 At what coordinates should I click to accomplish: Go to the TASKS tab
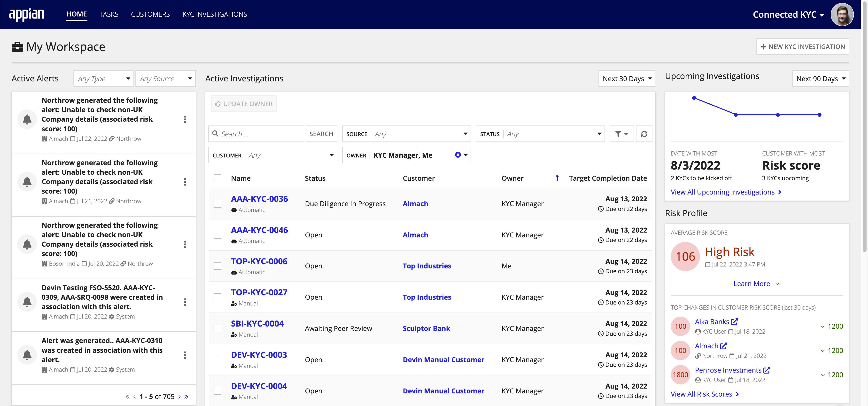tap(108, 14)
